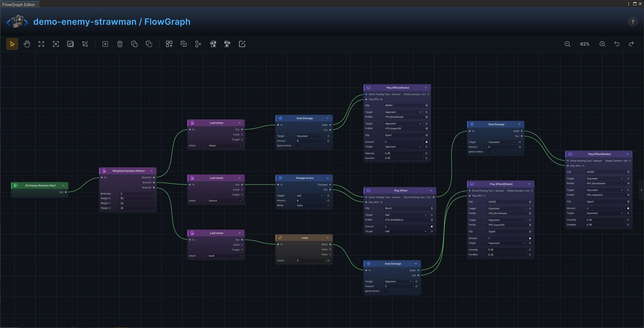Toggle Intensity 0.35 port circle

[426, 153]
